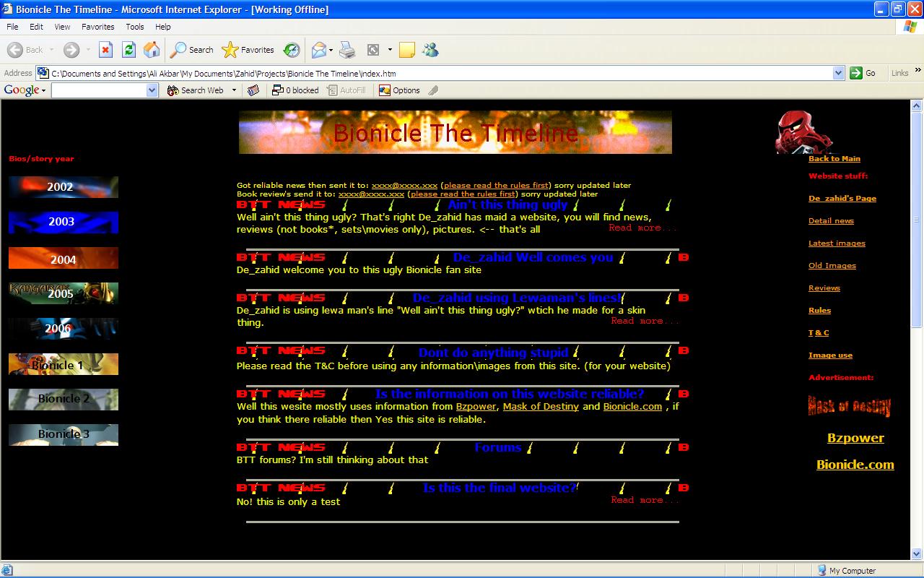Go to the Reviews link

(x=824, y=288)
